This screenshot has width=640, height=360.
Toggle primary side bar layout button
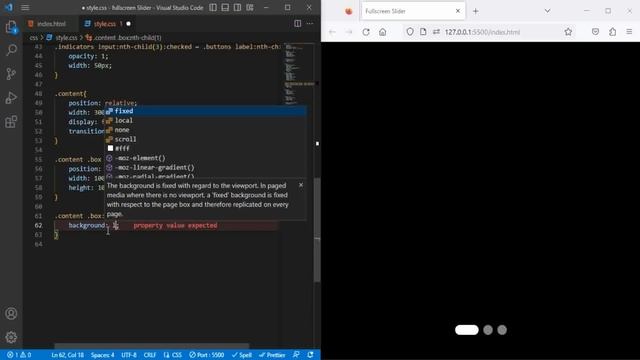pos(213,7)
